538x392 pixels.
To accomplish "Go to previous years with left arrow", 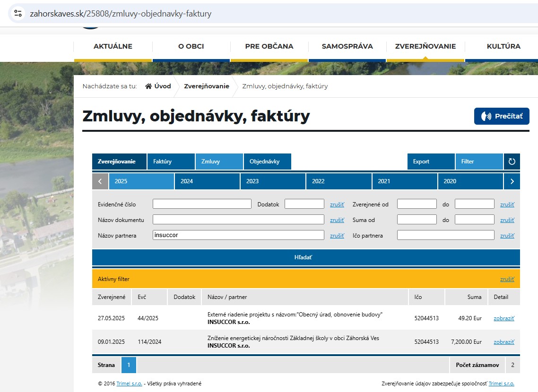I will pos(100,181).
